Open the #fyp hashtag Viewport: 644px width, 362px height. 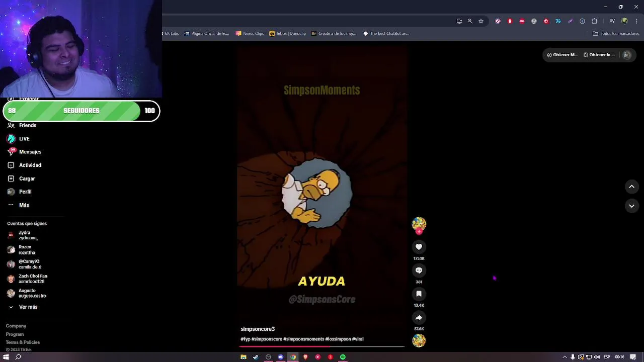pyautogui.click(x=246, y=339)
